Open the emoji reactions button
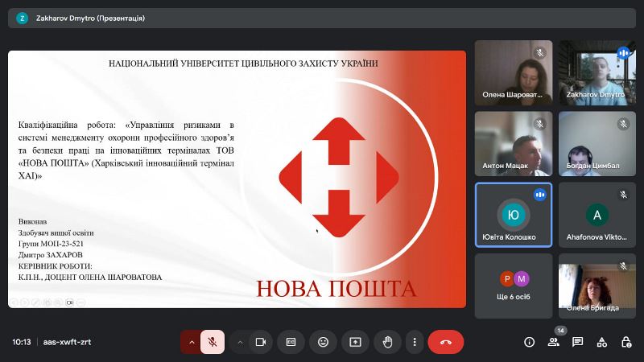This screenshot has width=644, height=362. (x=324, y=342)
